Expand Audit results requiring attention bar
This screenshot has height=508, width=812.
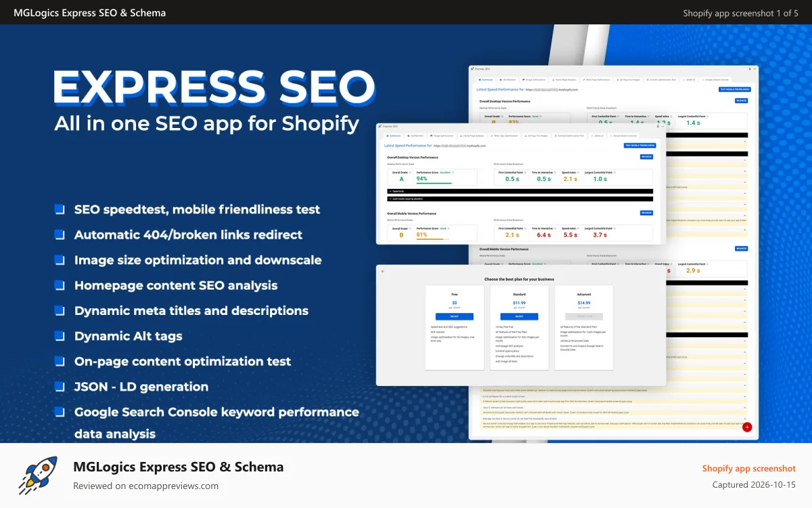click(520, 199)
